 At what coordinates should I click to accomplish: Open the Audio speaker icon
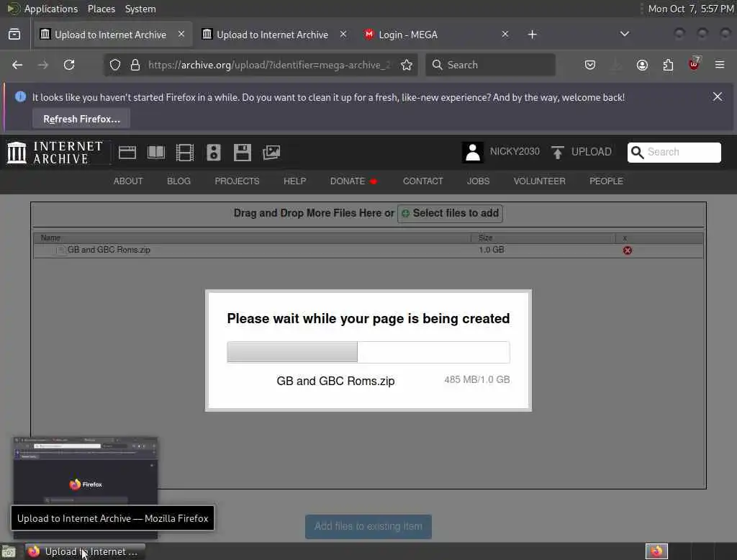pyautogui.click(x=213, y=153)
